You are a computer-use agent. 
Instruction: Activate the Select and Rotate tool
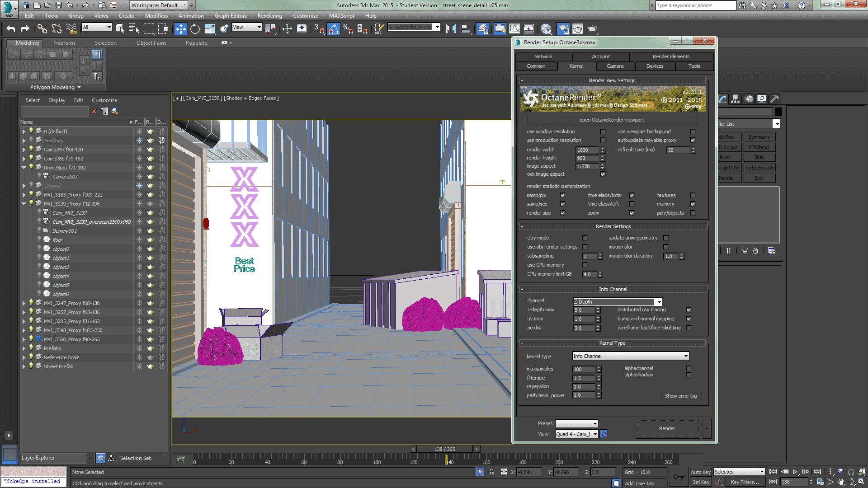(x=195, y=29)
